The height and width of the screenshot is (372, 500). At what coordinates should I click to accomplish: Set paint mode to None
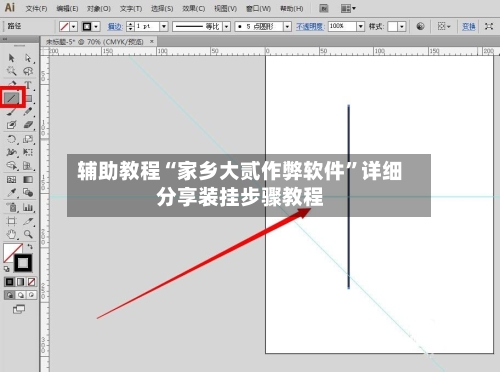pyautogui.click(x=31, y=282)
